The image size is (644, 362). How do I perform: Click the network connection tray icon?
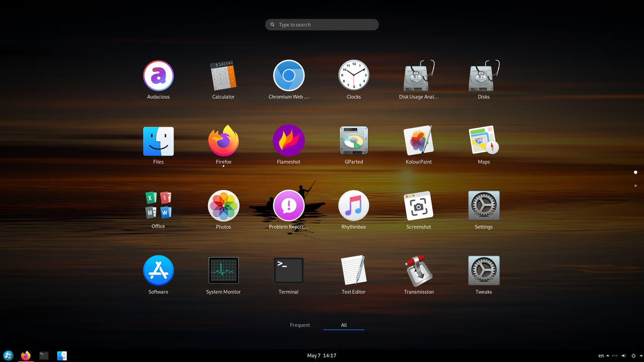tap(615, 355)
